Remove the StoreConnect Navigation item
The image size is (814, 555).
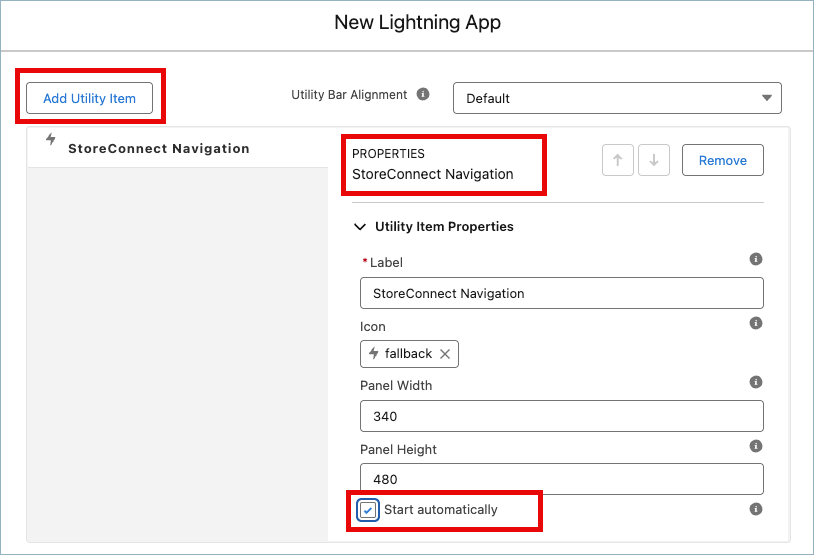coord(723,160)
